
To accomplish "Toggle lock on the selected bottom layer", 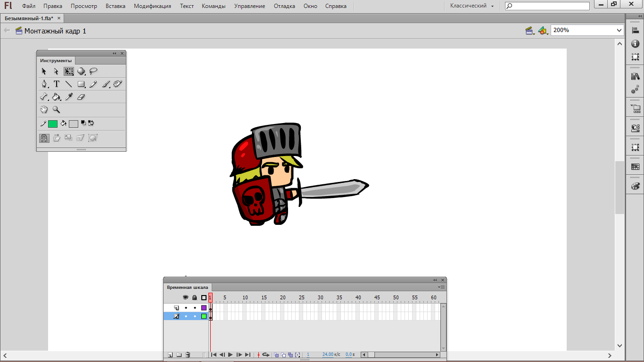I will [x=195, y=316].
